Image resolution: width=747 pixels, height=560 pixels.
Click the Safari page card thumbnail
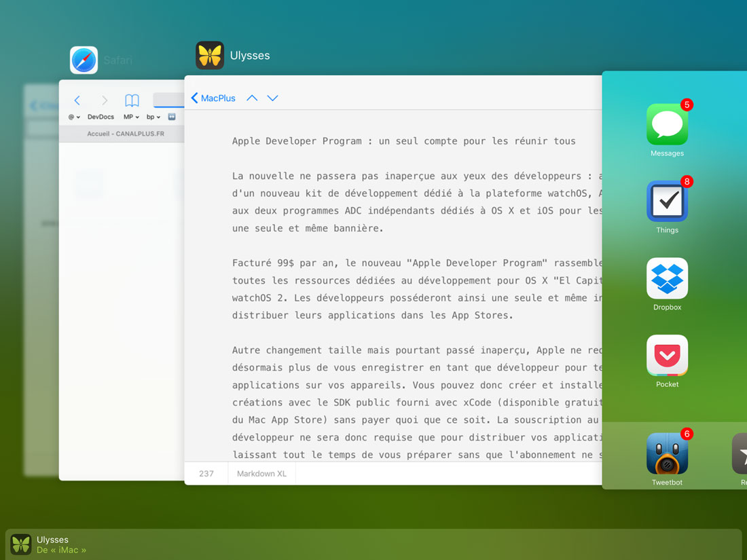coord(122,280)
